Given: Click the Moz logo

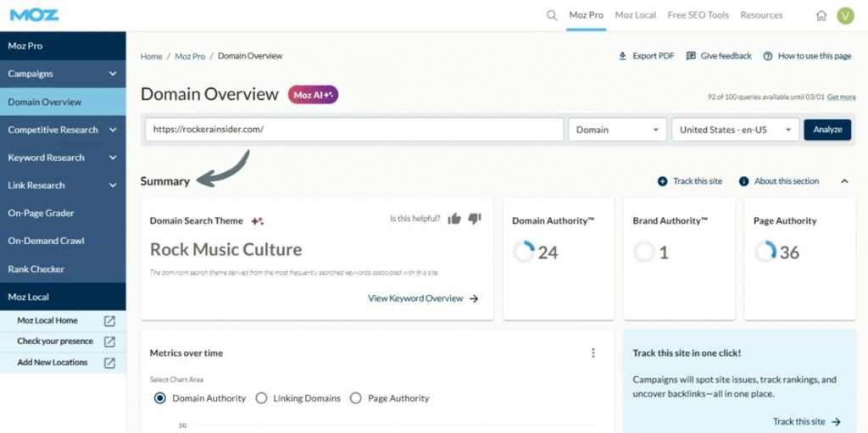Looking at the screenshot, I should point(34,15).
